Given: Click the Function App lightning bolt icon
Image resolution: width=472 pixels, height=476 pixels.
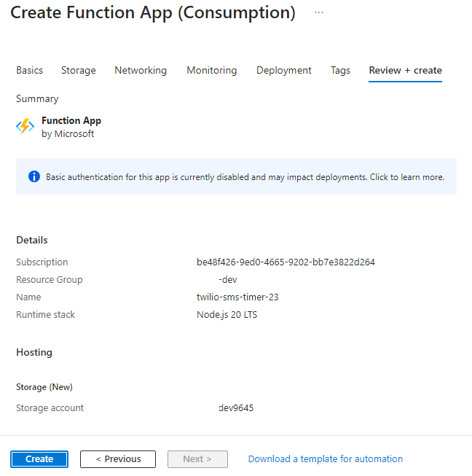Looking at the screenshot, I should 25,126.
